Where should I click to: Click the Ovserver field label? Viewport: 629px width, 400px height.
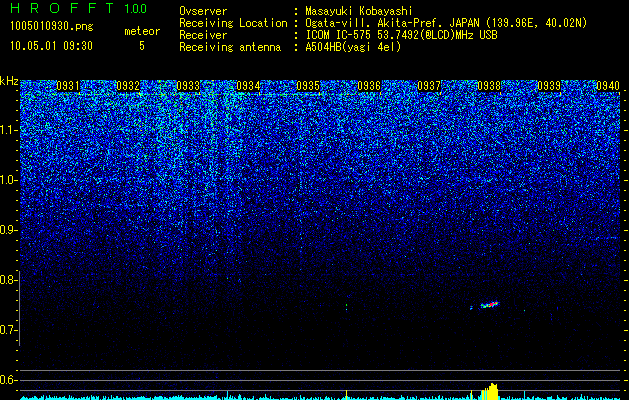click(203, 11)
